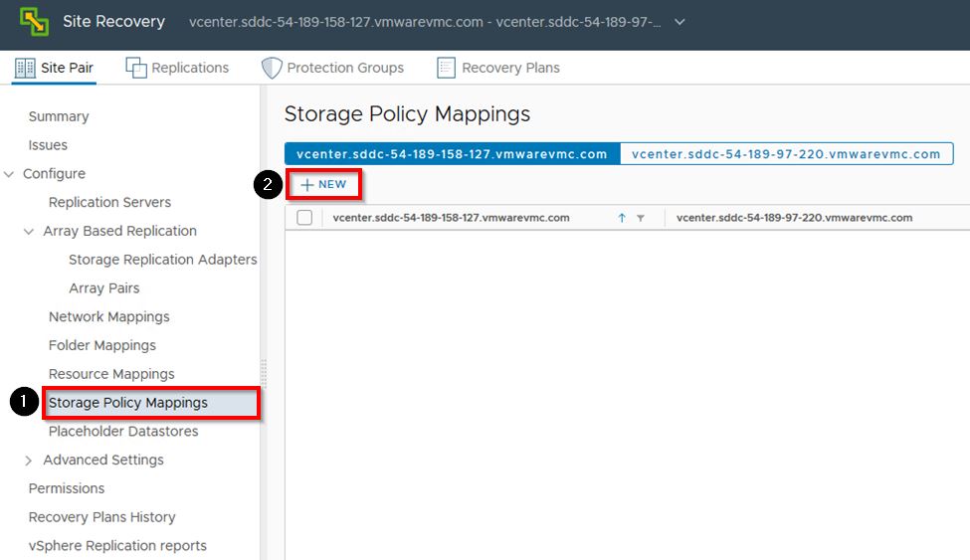Click the Site Recovery logo icon
This screenshot has height=560, width=970.
pyautogui.click(x=34, y=22)
